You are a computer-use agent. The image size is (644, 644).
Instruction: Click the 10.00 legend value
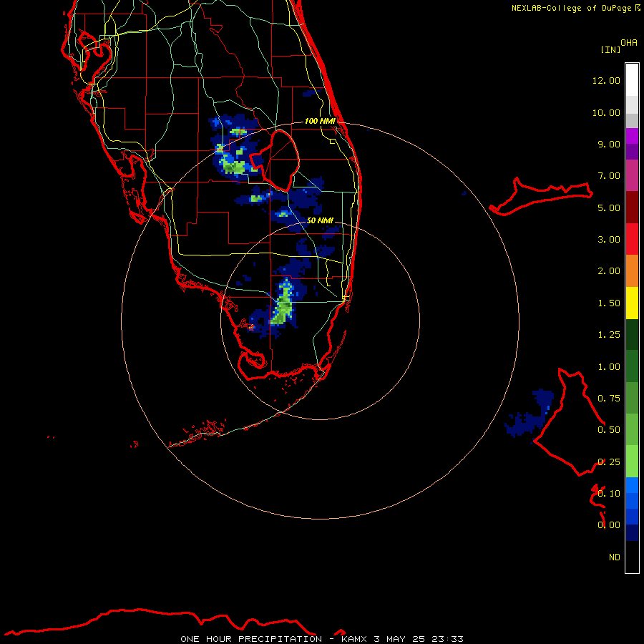click(606, 112)
